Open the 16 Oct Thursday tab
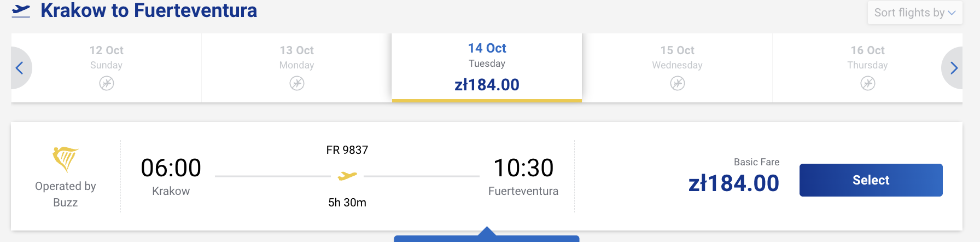The height and width of the screenshot is (242, 980). click(x=867, y=68)
